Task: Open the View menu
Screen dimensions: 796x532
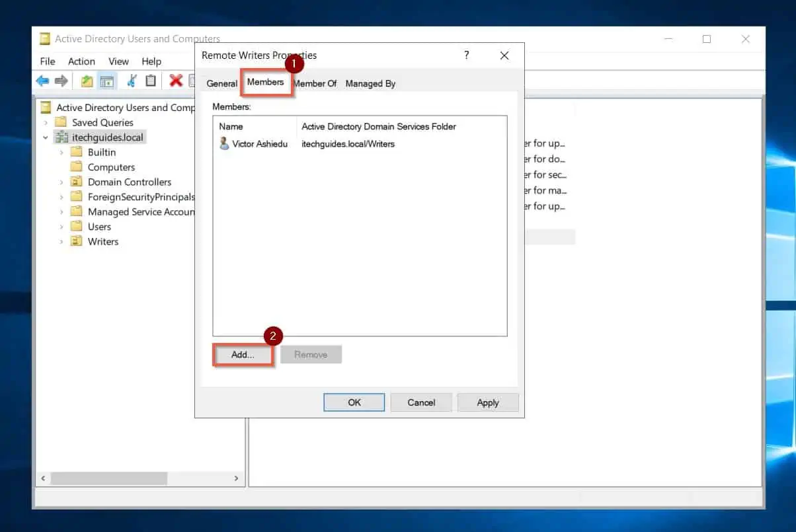Action: [x=118, y=61]
